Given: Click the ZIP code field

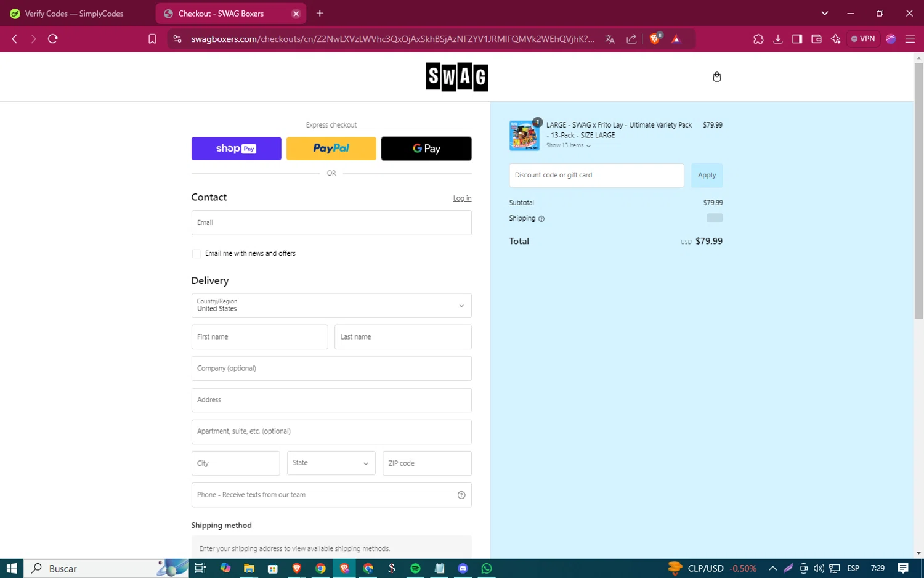Looking at the screenshot, I should tap(427, 463).
